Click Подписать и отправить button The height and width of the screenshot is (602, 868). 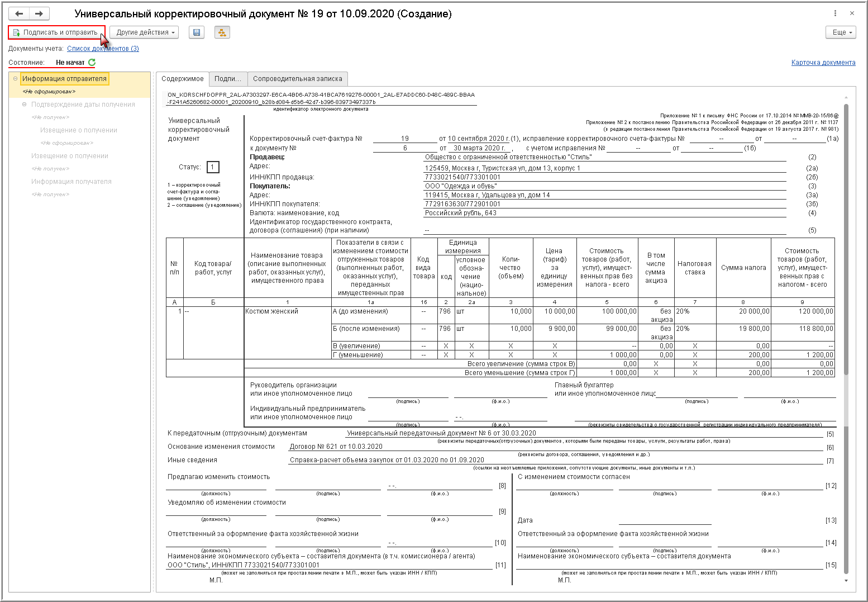point(56,32)
